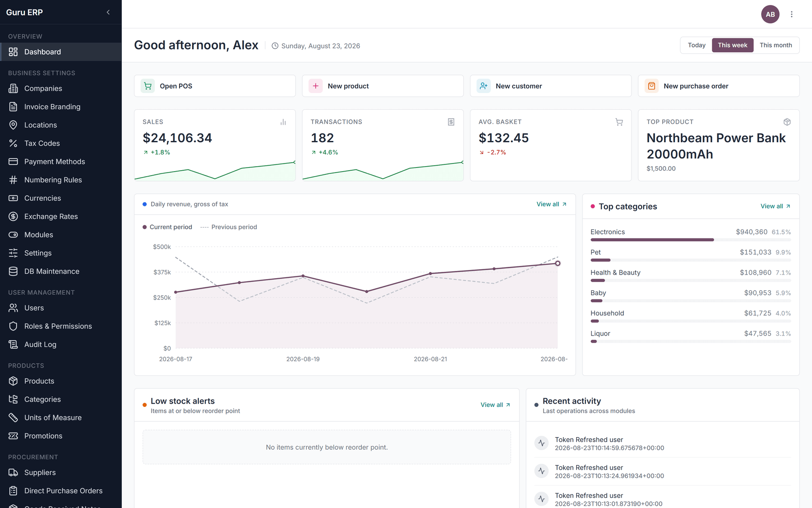Click the Promotions ticket icon
812x508 pixels.
[13, 436]
